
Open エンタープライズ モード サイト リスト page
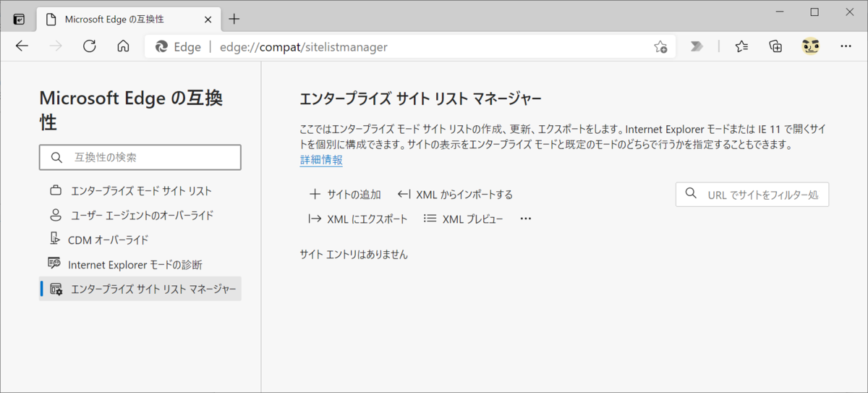pos(140,191)
